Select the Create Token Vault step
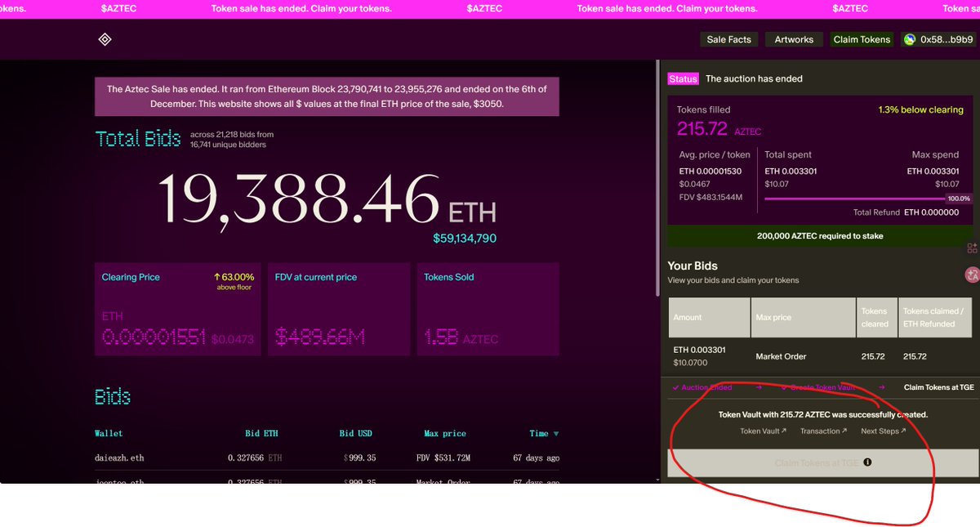 [819, 387]
